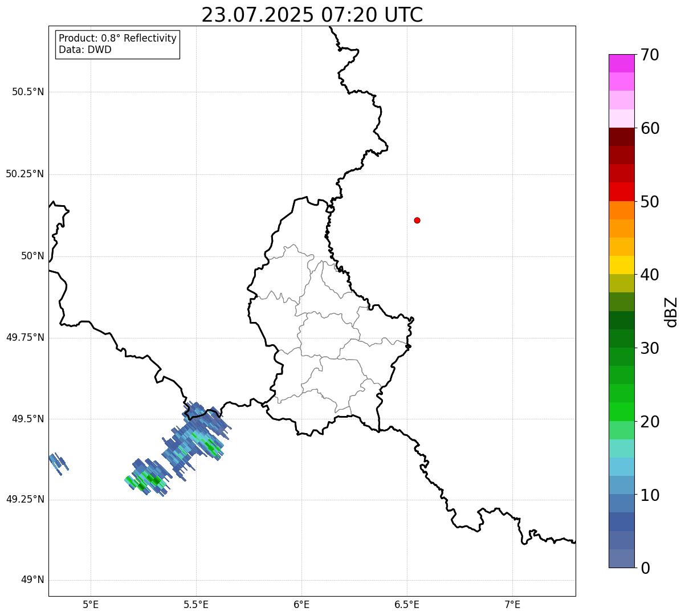Click the Data: DWD label

click(x=85, y=50)
